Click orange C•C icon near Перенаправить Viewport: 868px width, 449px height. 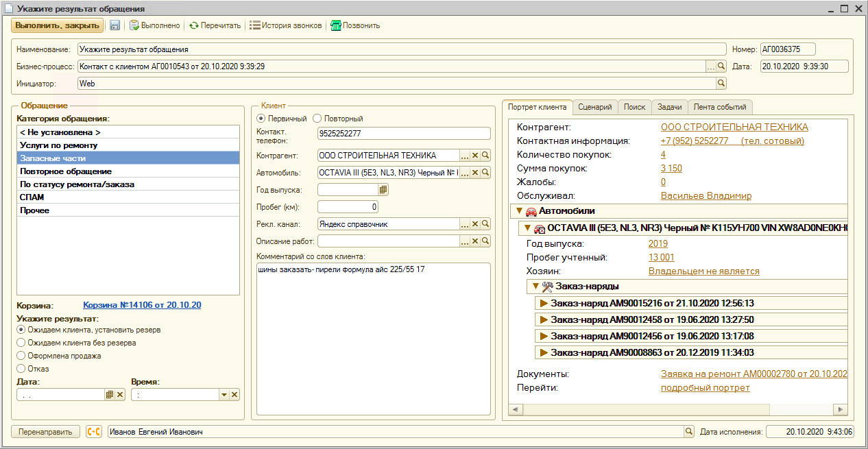93,432
